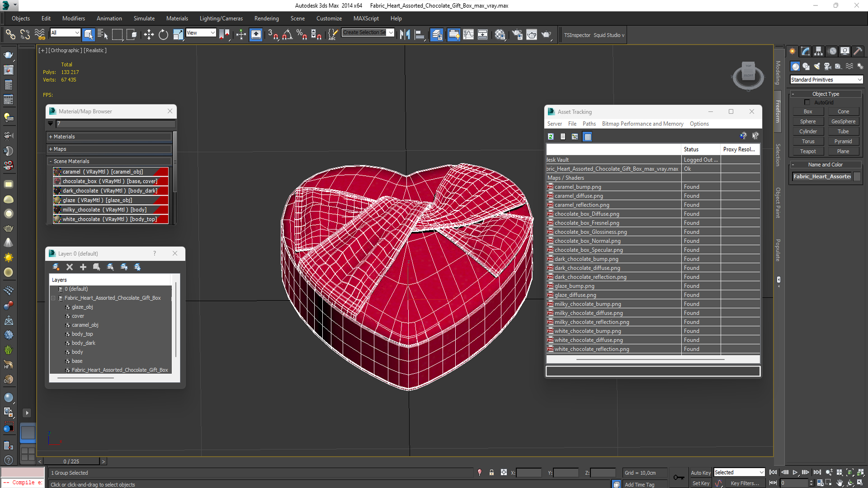Toggle the 3D Snaps icon
Viewport: 868px width, 488px height.
[x=273, y=34]
